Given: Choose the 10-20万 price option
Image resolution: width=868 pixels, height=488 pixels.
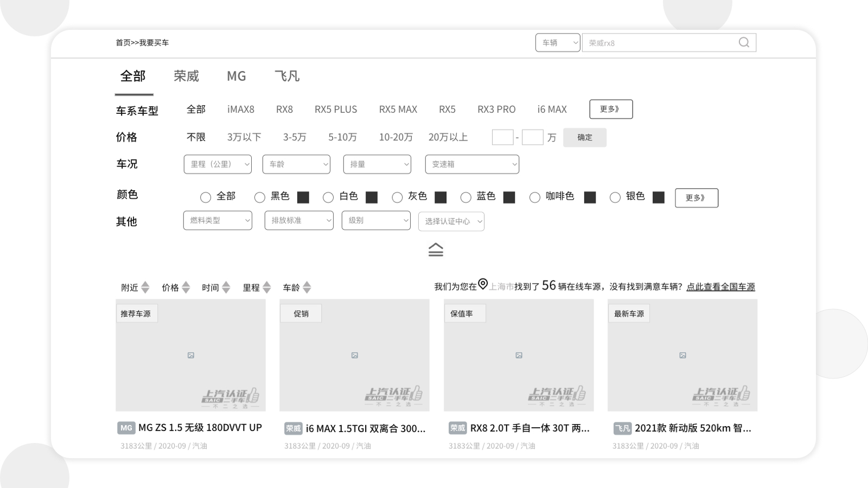Looking at the screenshot, I should point(396,137).
